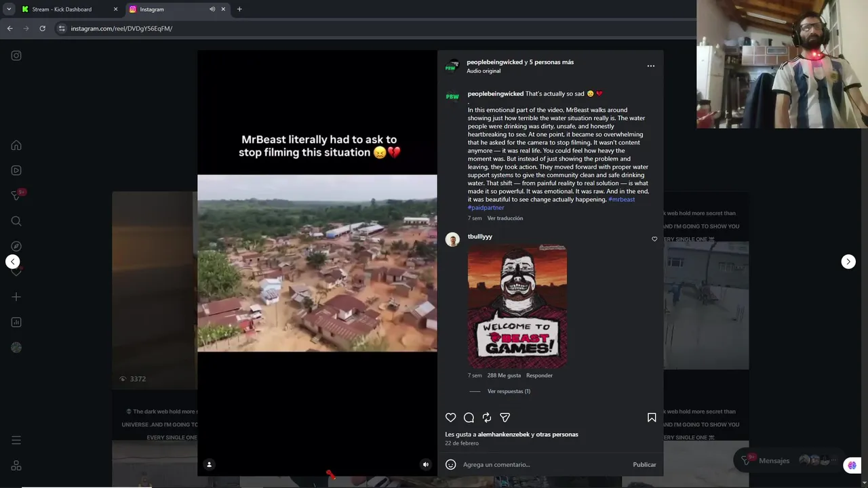This screenshot has height=488, width=868.
Task: Click the Publicar button
Action: [644, 464]
